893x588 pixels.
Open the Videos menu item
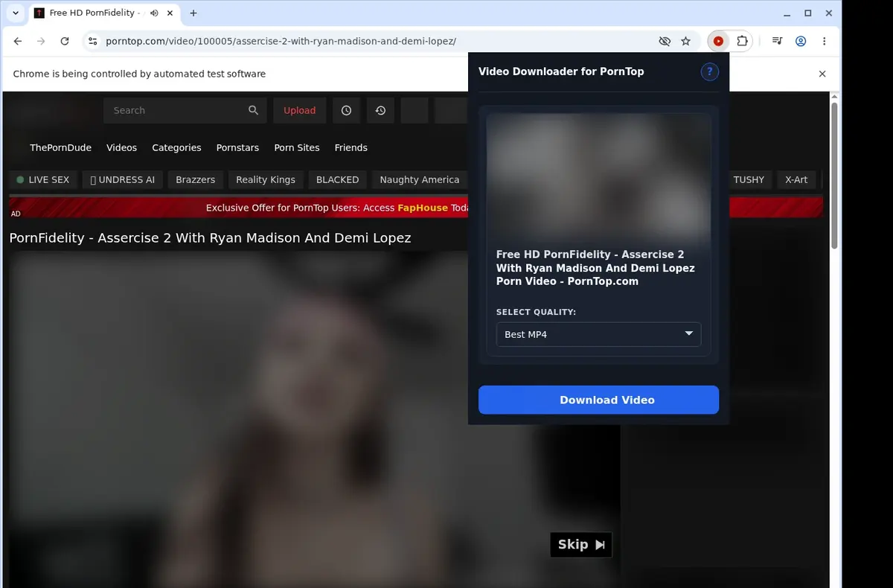coord(121,147)
